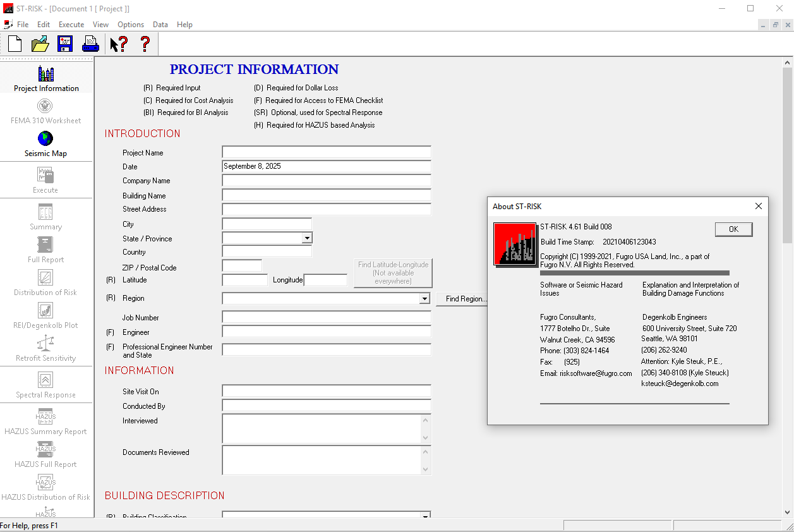Screen dimensions: 794x532
Task: Click the Project Name input field
Action: tap(327, 152)
